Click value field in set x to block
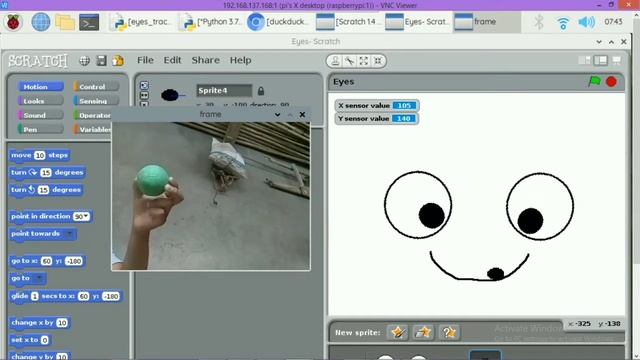The width and height of the screenshot is (640, 360). tap(44, 340)
